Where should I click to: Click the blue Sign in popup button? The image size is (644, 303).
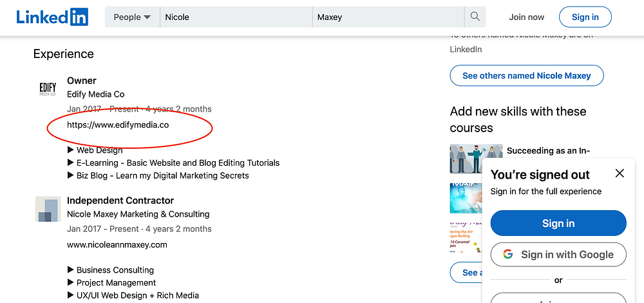coord(558,223)
